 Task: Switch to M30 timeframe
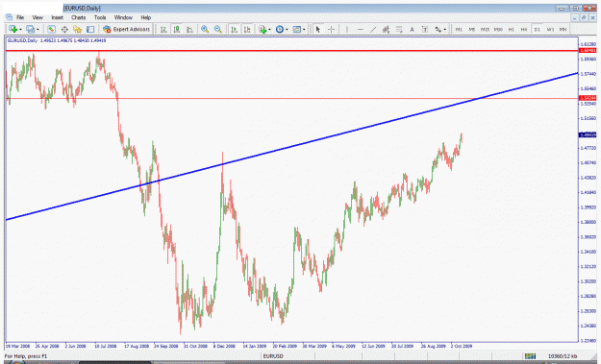tap(498, 29)
